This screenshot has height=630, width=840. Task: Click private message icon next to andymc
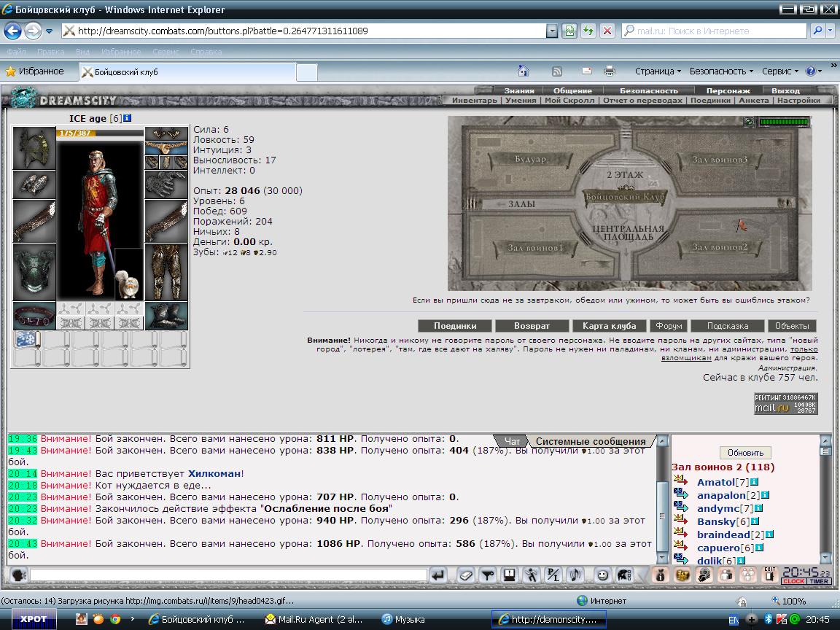681,507
